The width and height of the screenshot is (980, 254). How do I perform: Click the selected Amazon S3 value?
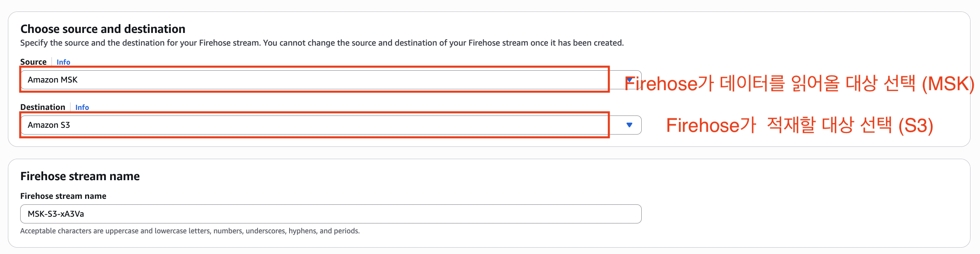(49, 125)
